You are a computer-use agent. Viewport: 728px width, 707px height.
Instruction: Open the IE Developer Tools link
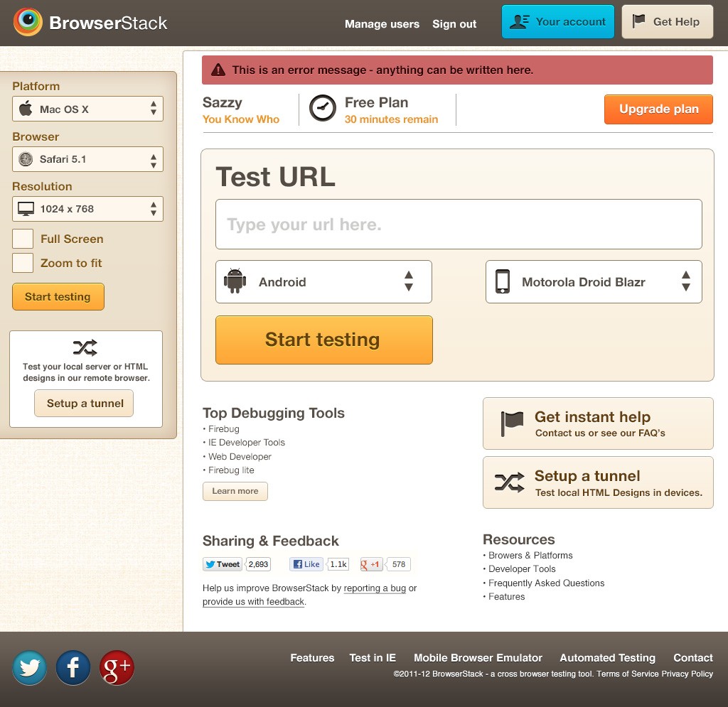click(247, 443)
